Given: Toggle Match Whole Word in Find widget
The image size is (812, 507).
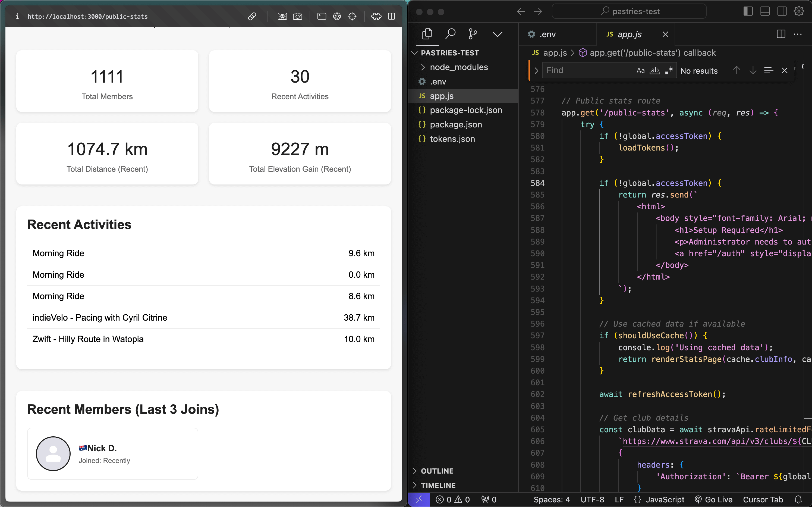Looking at the screenshot, I should pyautogui.click(x=654, y=70).
